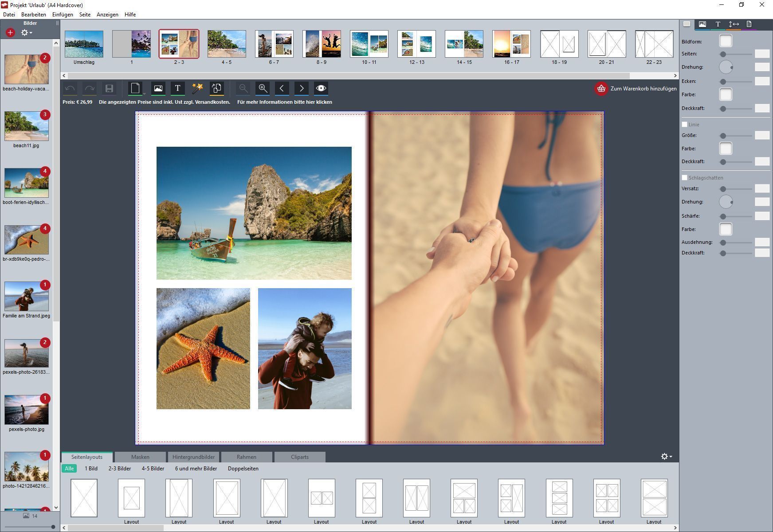Go to the previous page spread
Image resolution: width=773 pixels, height=532 pixels.
click(x=282, y=88)
